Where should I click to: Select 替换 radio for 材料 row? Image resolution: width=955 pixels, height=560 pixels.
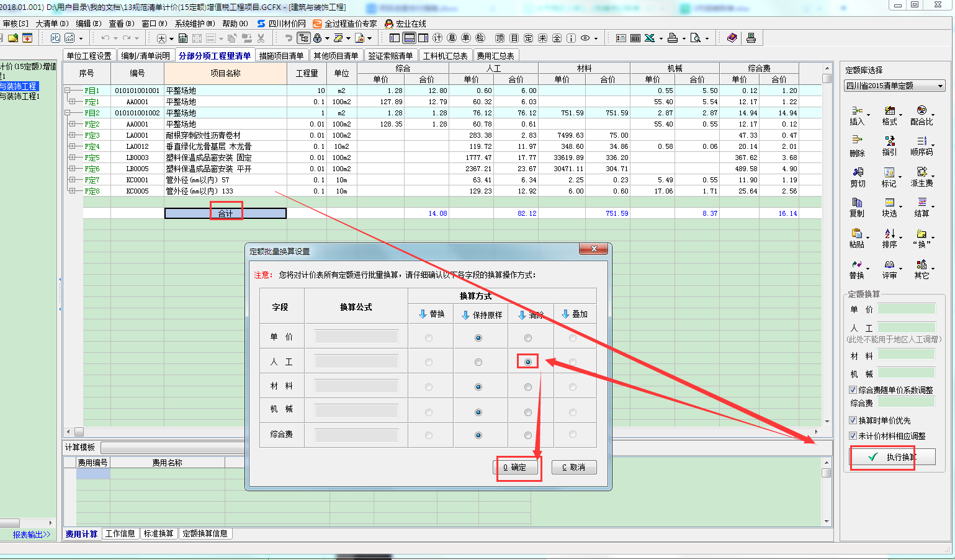(x=429, y=387)
